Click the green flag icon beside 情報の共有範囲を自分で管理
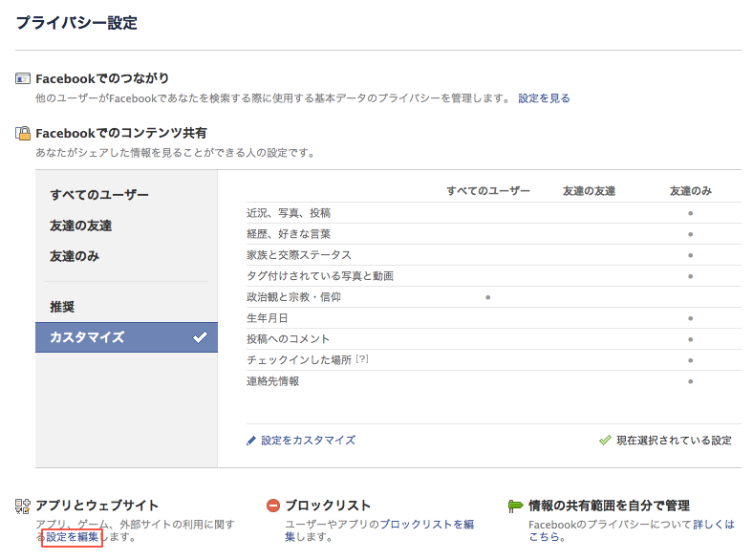Viewport: 753px width, 560px height. coord(515,506)
